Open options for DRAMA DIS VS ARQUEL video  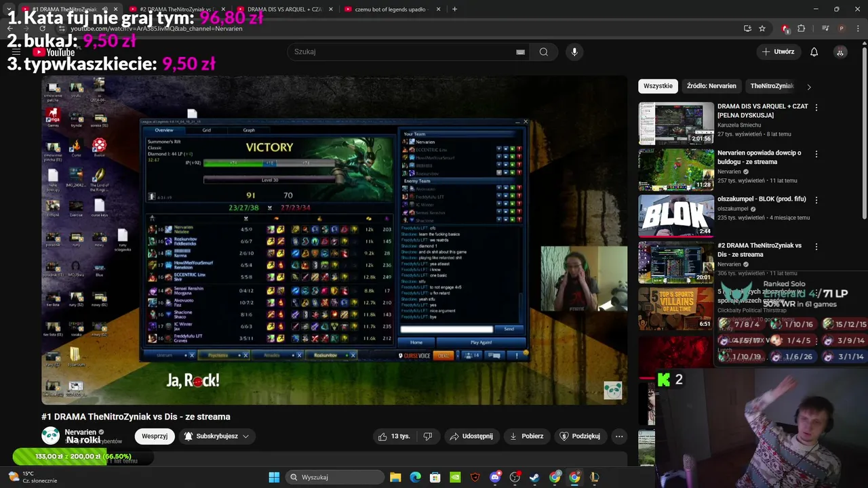tap(816, 108)
